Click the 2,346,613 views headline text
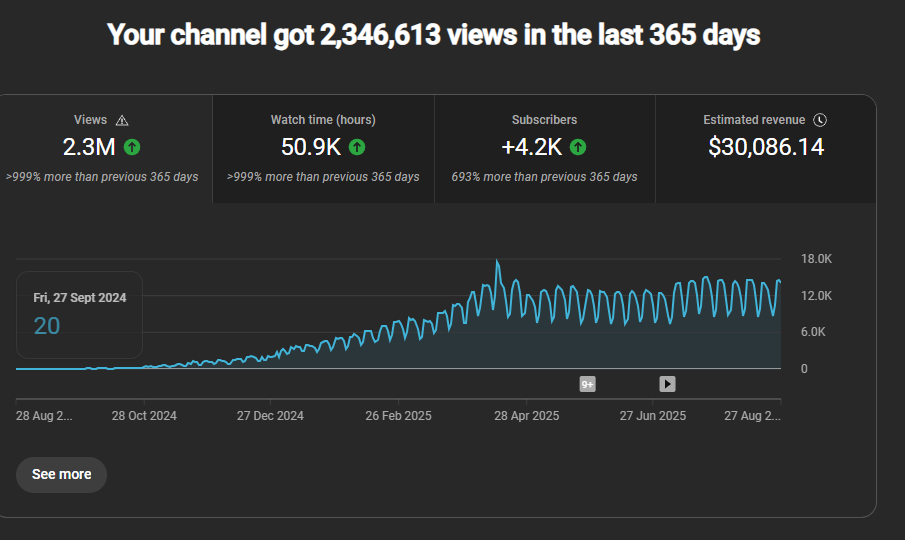 click(433, 36)
